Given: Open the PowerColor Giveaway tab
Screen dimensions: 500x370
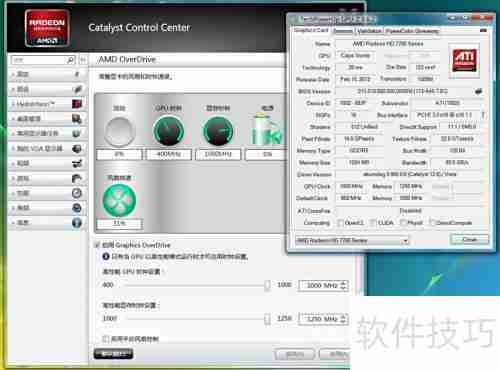Looking at the screenshot, I should [x=412, y=31].
